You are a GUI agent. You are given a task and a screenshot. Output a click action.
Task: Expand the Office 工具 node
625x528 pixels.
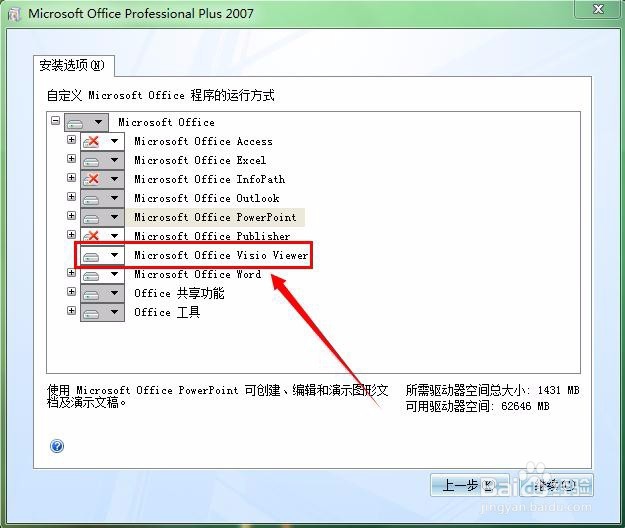pos(71,310)
